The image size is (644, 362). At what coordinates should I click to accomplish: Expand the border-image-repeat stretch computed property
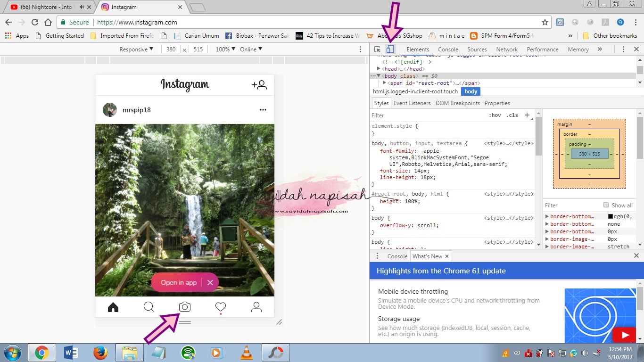click(x=547, y=247)
